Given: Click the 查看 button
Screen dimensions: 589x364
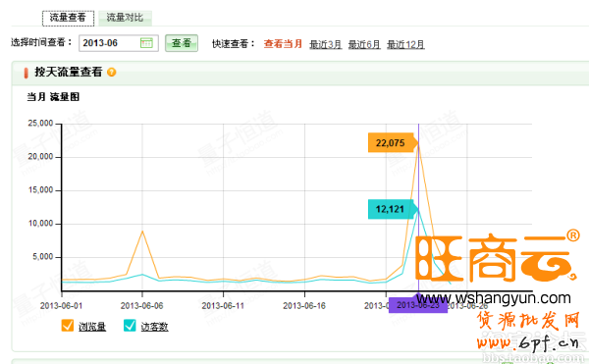Looking at the screenshot, I should click(x=182, y=43).
